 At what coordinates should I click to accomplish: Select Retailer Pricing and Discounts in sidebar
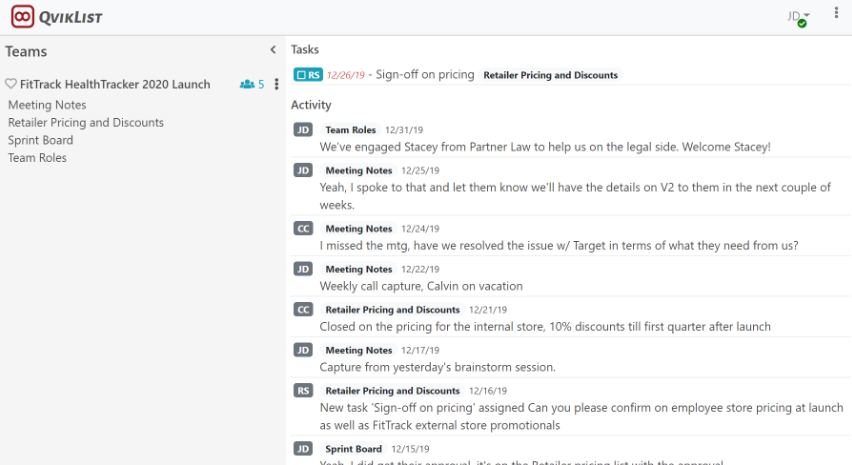pyautogui.click(x=86, y=123)
